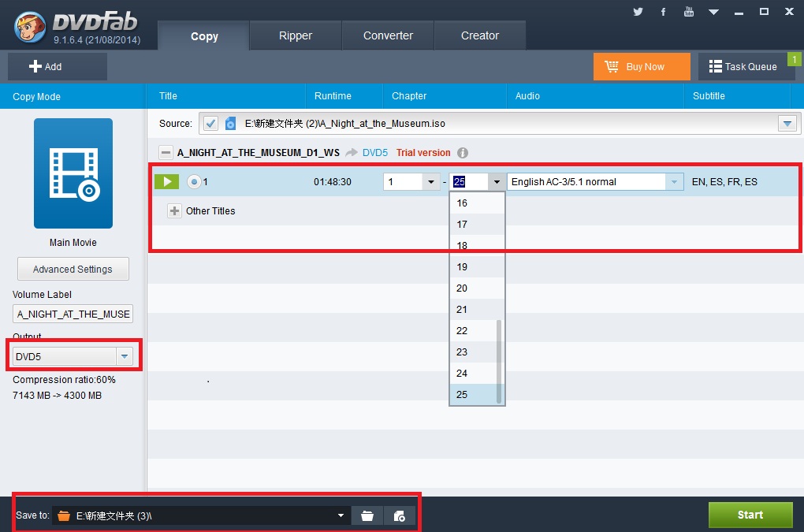Select chapter 25 in the list
The width and height of the screenshot is (804, 532).
(473, 394)
